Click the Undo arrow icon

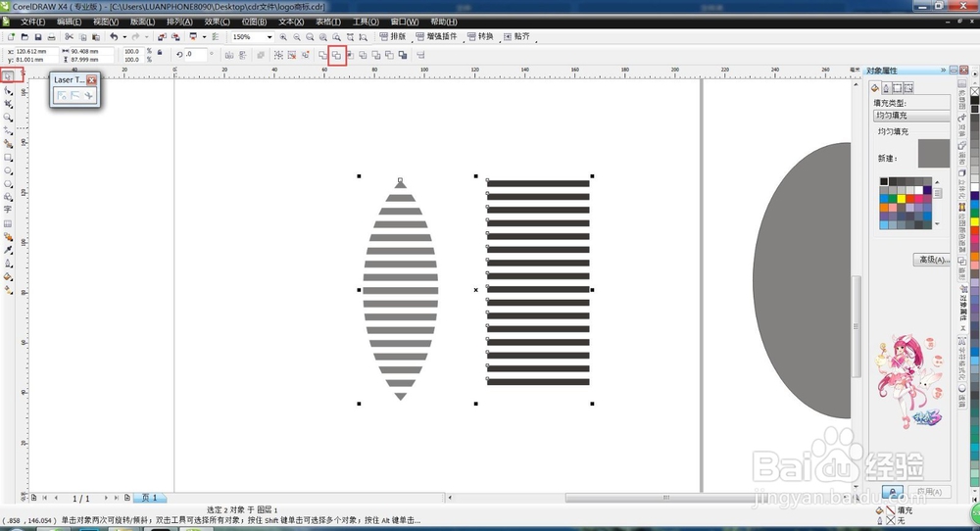pos(114,37)
